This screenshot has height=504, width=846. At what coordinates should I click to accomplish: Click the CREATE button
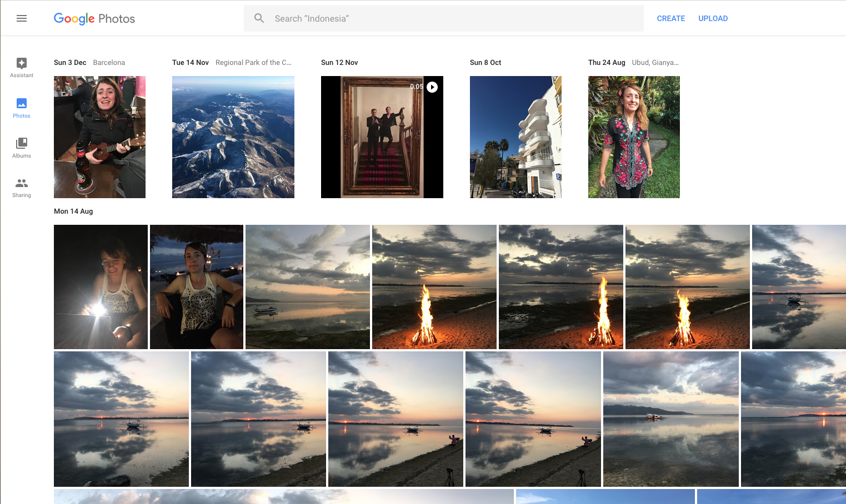(670, 18)
